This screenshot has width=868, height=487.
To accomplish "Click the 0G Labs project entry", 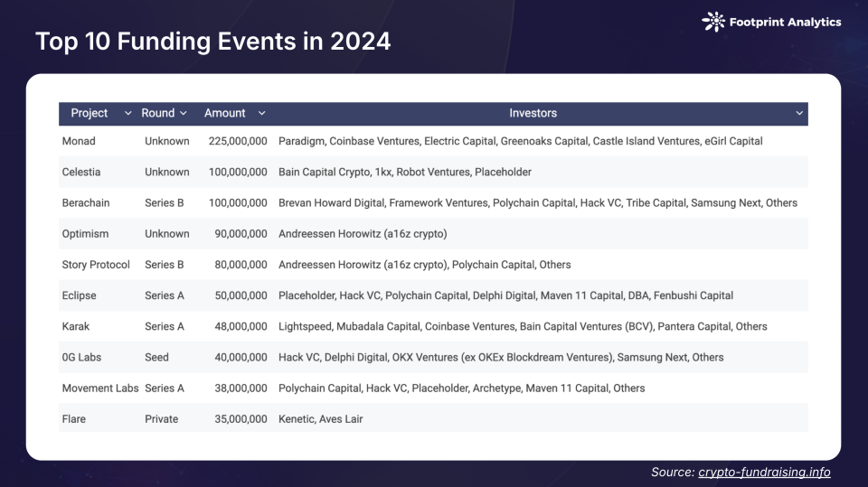I will click(x=81, y=357).
